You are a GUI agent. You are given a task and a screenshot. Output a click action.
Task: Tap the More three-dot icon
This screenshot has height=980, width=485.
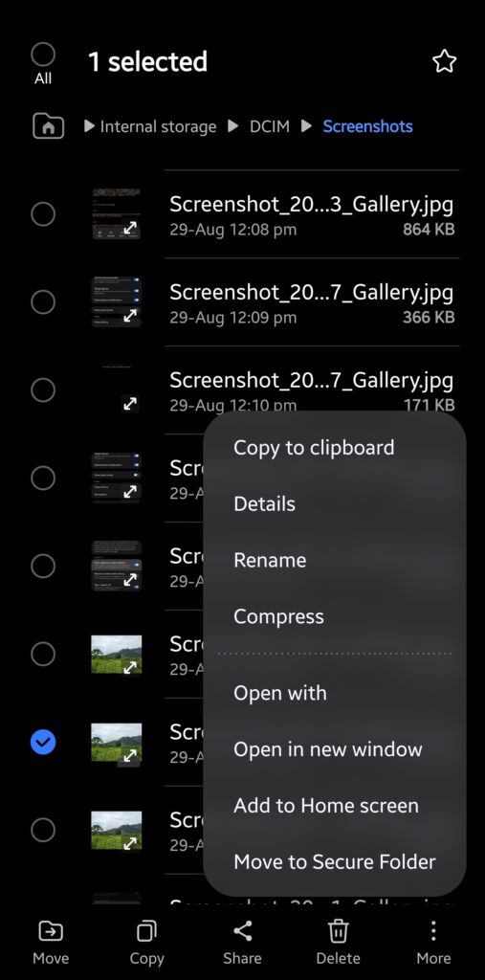433,930
